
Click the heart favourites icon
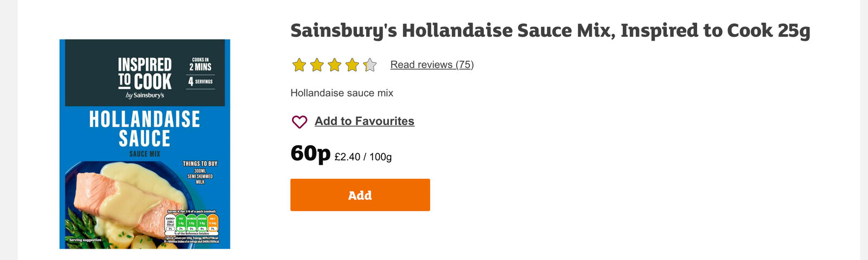coord(299,122)
